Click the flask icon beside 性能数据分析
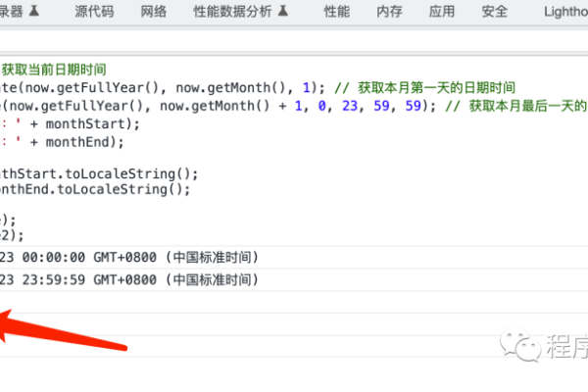588x392 pixels. 283,11
